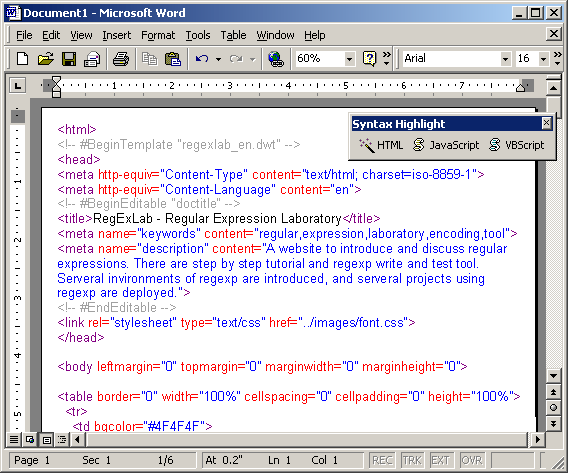Close the Syntax Highlight toolbar
This screenshot has height=473, width=568.
(546, 124)
